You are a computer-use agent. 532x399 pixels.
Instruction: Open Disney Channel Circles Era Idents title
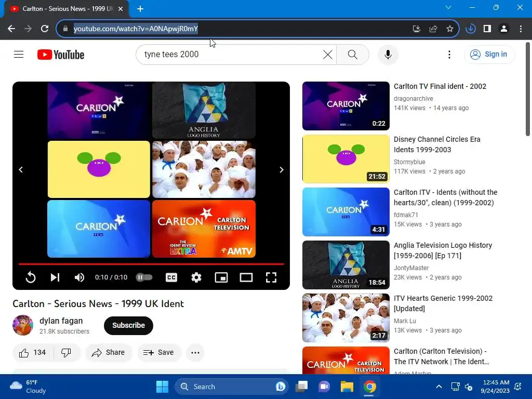point(436,144)
